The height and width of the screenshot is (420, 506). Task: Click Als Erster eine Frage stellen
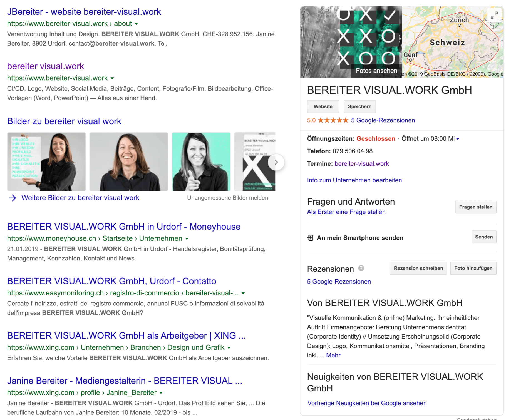(x=346, y=212)
